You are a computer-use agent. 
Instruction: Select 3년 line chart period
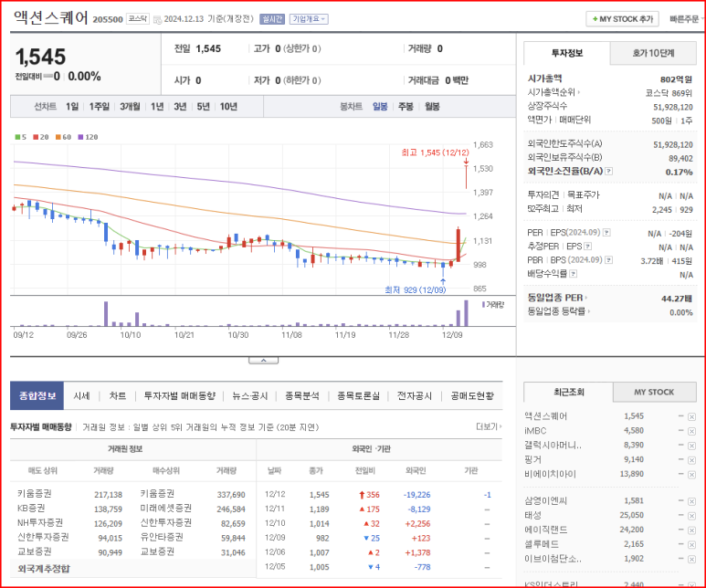(x=180, y=107)
